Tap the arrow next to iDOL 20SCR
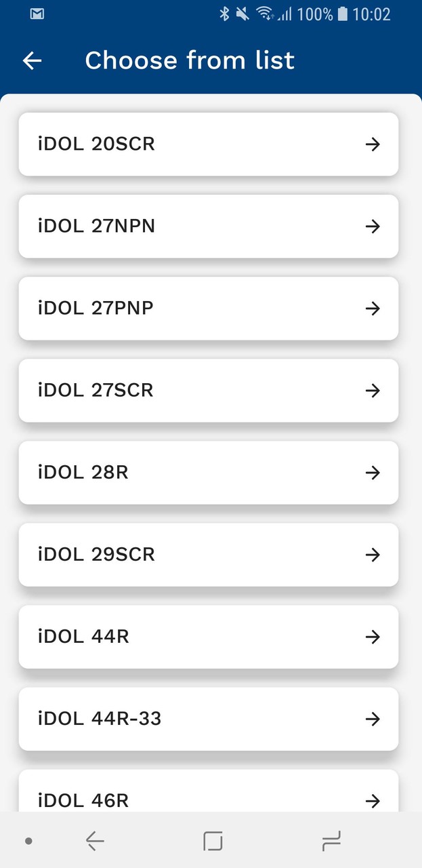This screenshot has width=422, height=868. click(x=373, y=144)
